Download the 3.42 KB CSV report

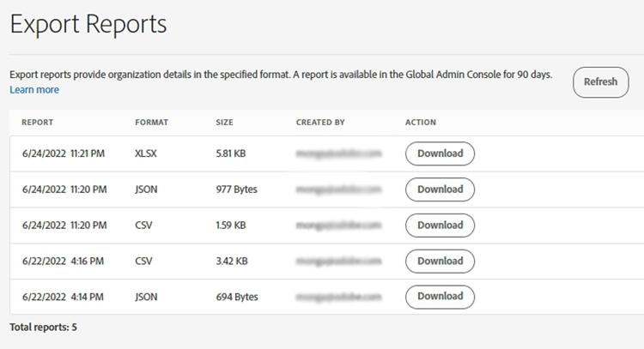440,261
